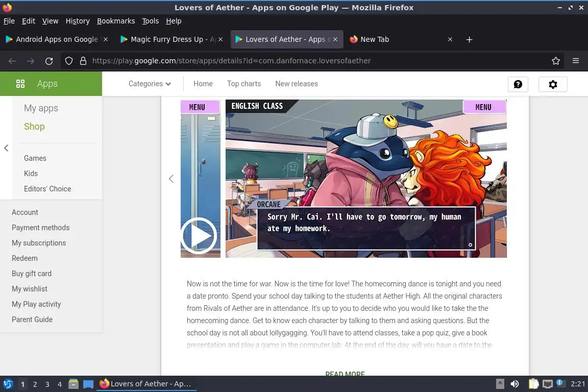
Task: Open My apps in sidebar
Action: point(41,108)
